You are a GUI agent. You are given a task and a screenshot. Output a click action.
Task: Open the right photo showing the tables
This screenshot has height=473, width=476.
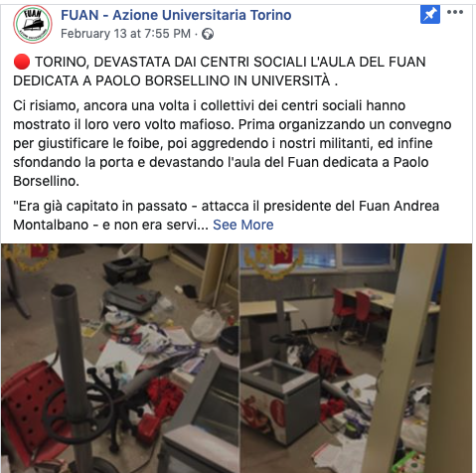[356, 358]
